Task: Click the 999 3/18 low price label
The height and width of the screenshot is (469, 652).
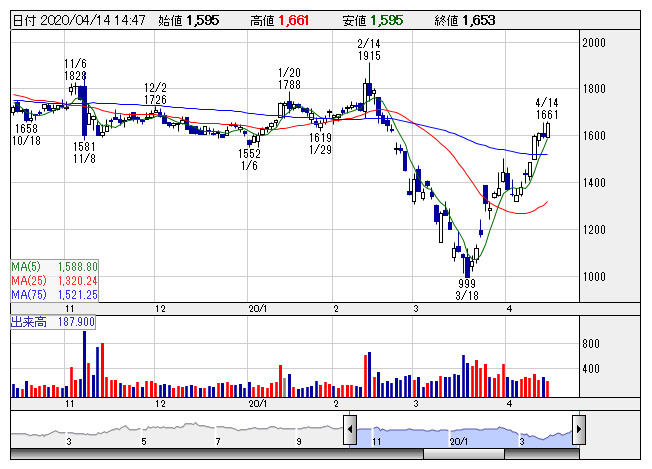Action: coord(467,289)
